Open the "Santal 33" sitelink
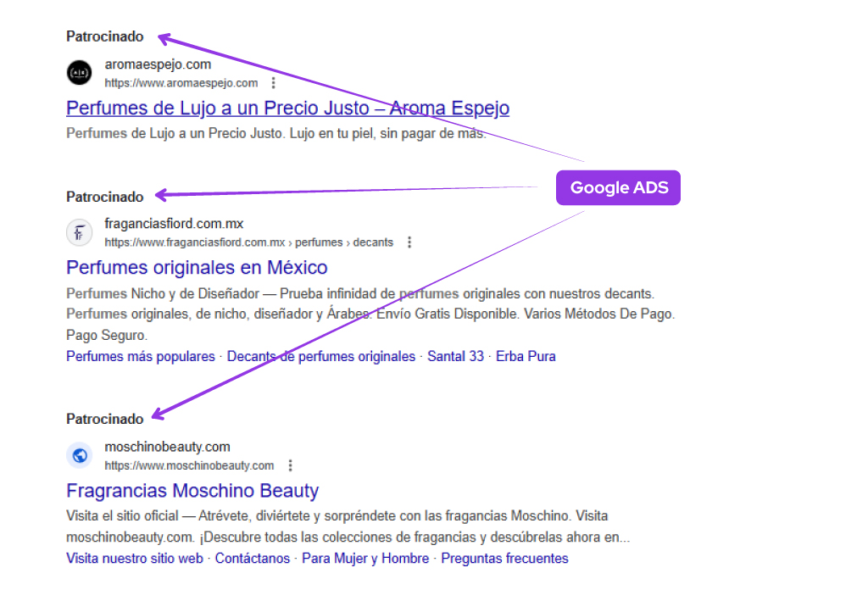 coord(455,357)
